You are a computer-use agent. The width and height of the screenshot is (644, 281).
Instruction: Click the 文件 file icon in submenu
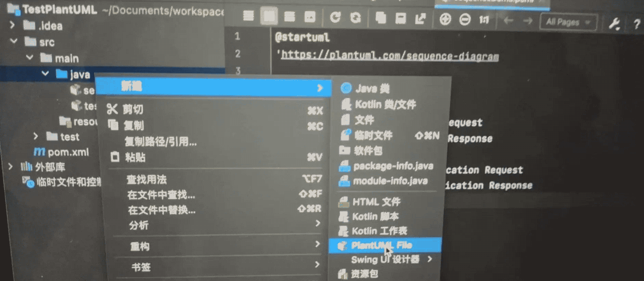coord(346,120)
